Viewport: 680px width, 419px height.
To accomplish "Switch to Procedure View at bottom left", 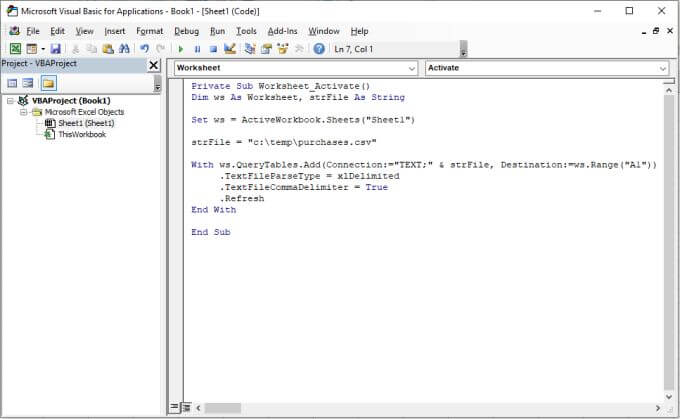I will [x=174, y=407].
